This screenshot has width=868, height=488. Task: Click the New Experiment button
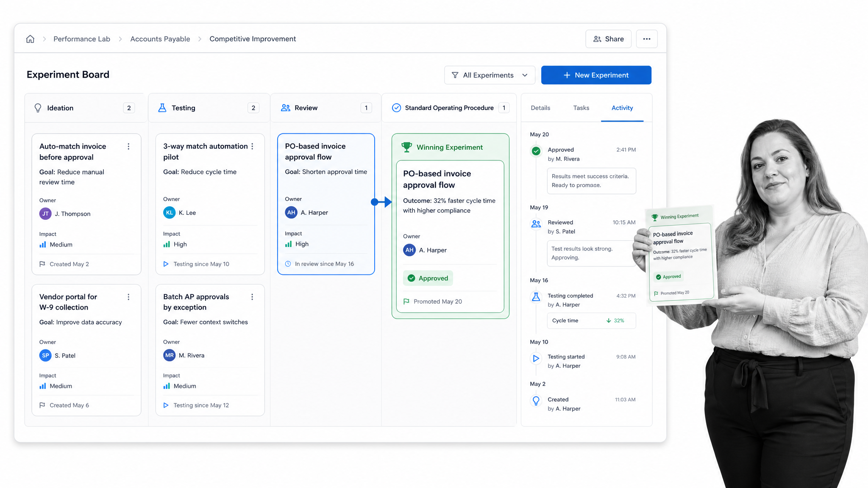tap(596, 75)
